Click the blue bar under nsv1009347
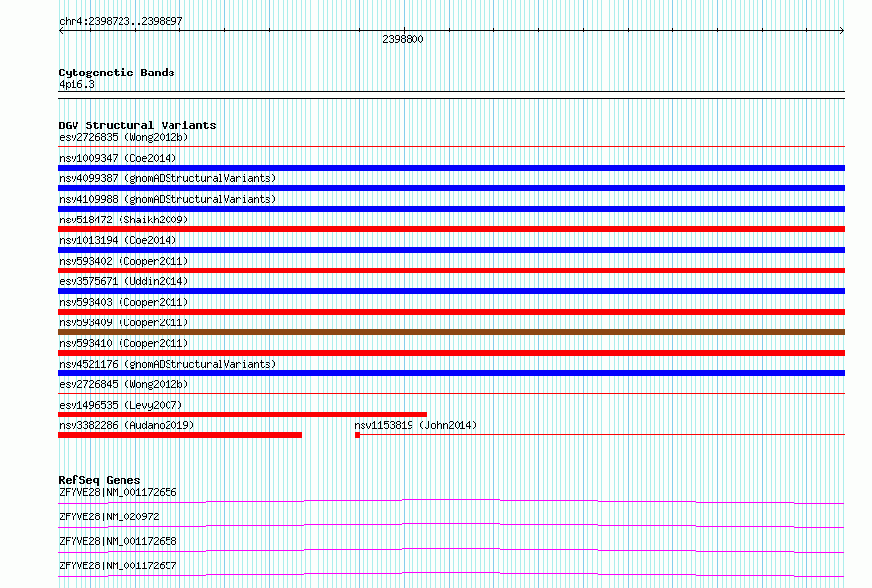This screenshot has height=588, width=872. tap(451, 168)
